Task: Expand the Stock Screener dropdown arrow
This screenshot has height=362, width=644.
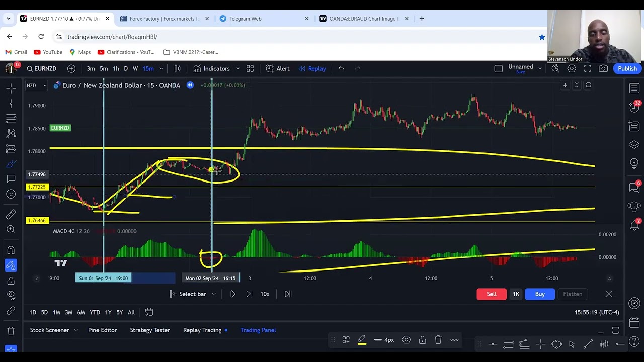Action: point(76,330)
